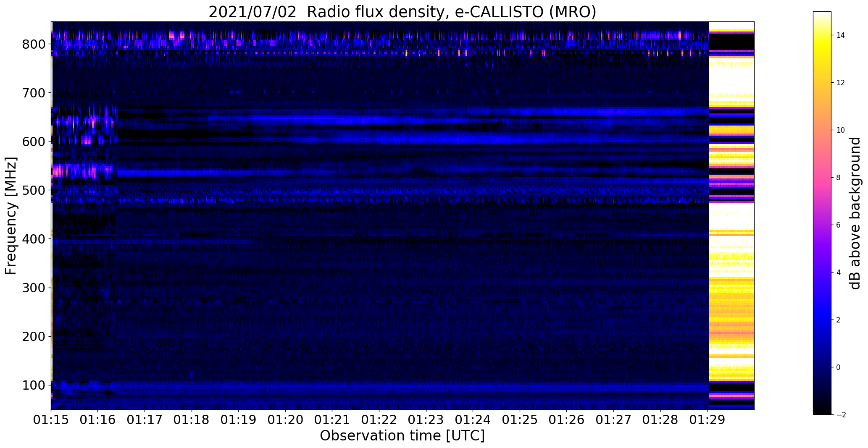Viewport: 868px width, 448px height.
Task: Click the 01:22 time tick label
Action: coord(379,420)
